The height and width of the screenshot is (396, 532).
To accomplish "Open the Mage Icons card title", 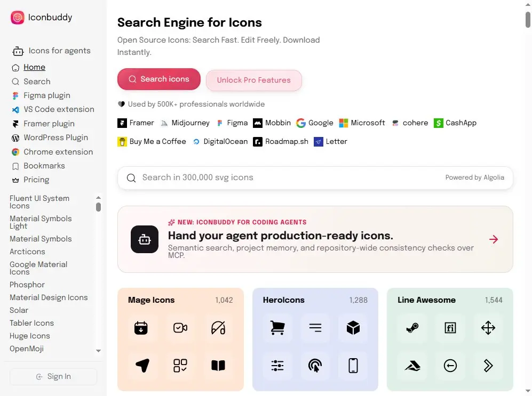I will 152,300.
